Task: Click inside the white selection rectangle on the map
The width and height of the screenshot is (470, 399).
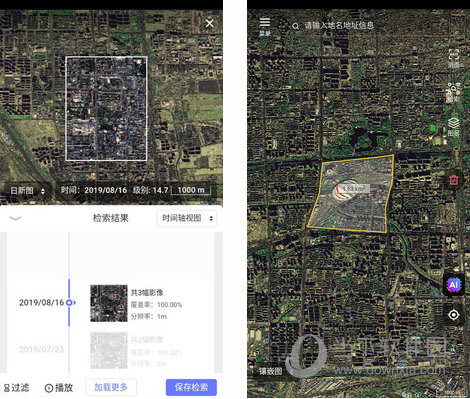Action: point(106,109)
